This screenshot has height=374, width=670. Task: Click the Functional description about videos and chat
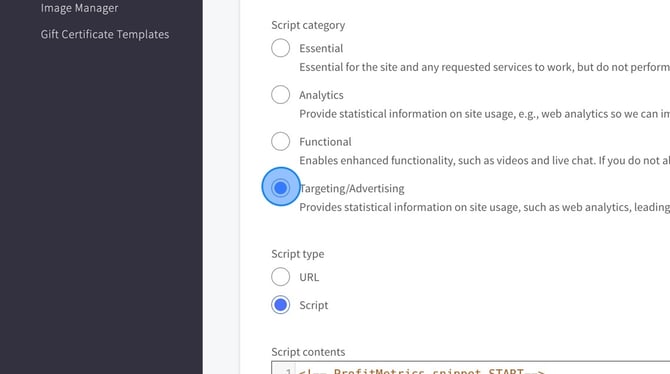tap(485, 160)
